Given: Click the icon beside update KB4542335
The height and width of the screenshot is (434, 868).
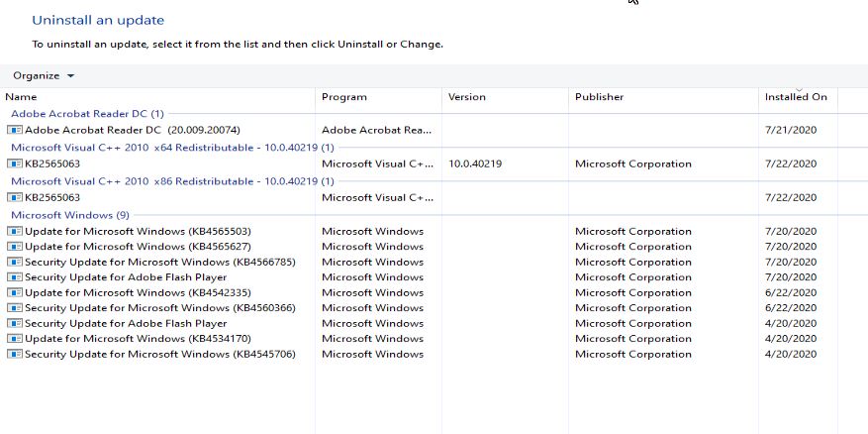Looking at the screenshot, I should 15,293.
